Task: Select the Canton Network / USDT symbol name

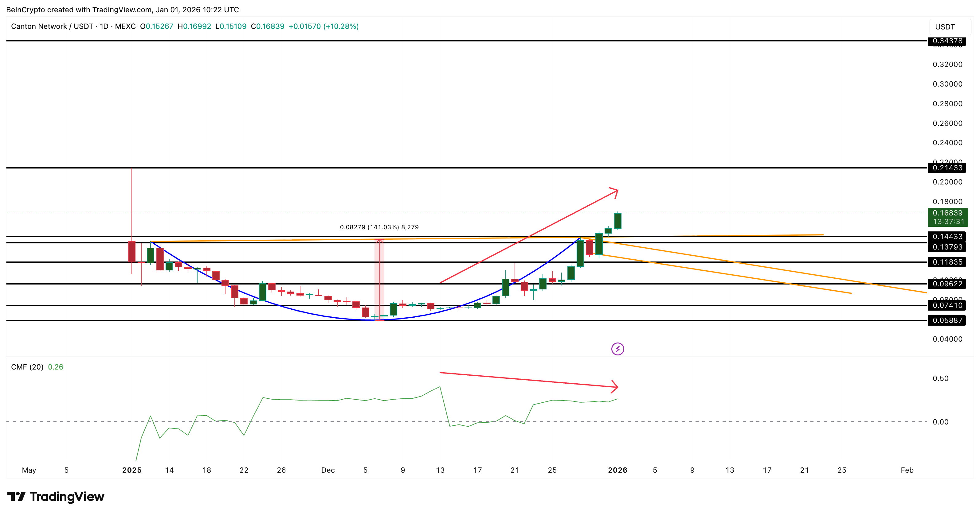Action: (52, 27)
